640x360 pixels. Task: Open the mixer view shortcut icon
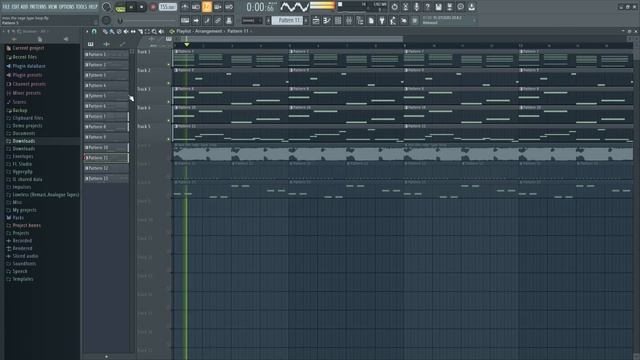point(349,20)
